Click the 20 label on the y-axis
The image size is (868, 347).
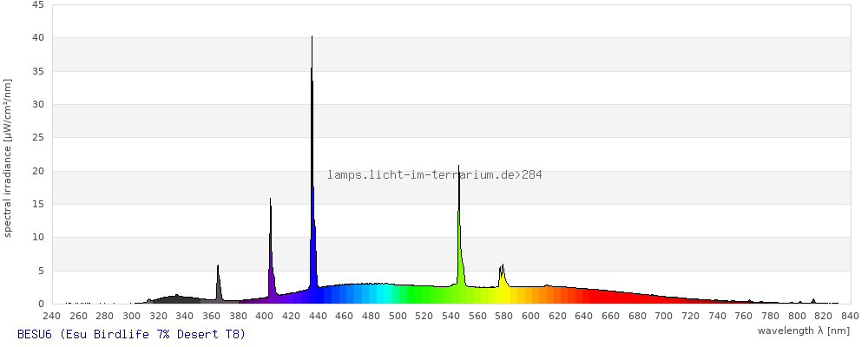coord(37,171)
